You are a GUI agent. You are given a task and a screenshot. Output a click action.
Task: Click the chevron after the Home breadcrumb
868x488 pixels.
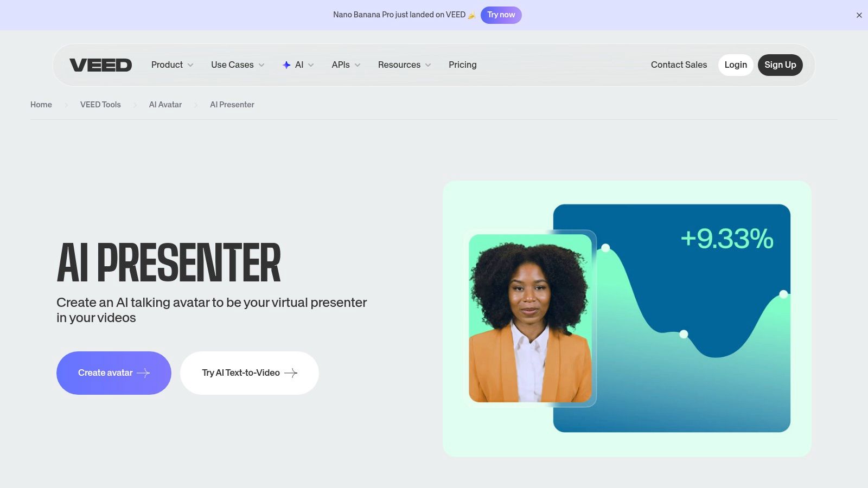click(x=65, y=105)
